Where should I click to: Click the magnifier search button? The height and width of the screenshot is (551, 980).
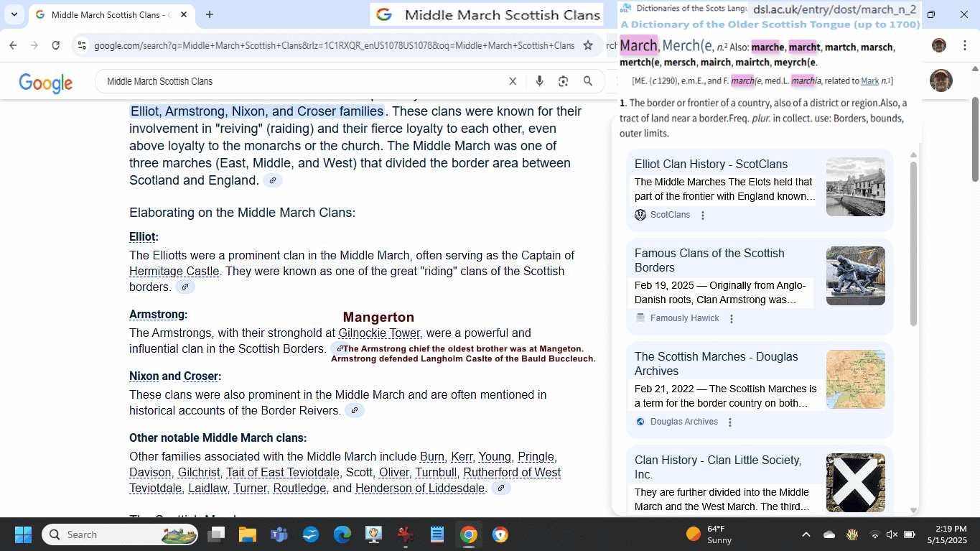588,81
